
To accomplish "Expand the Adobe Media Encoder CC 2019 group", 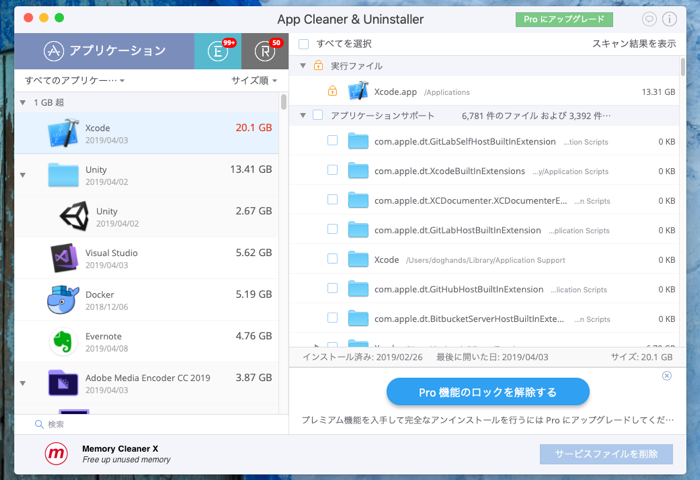I will coord(23,383).
